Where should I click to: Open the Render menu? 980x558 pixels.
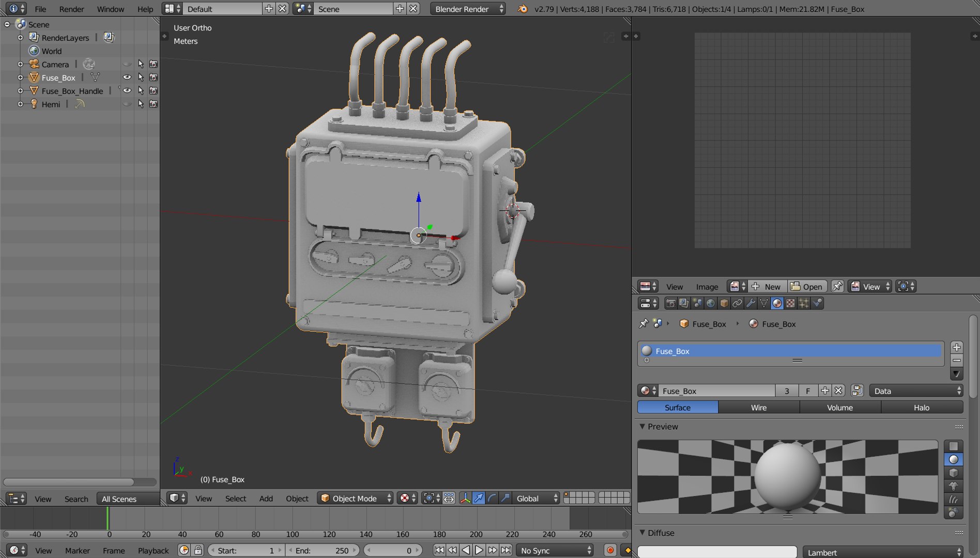click(x=71, y=9)
